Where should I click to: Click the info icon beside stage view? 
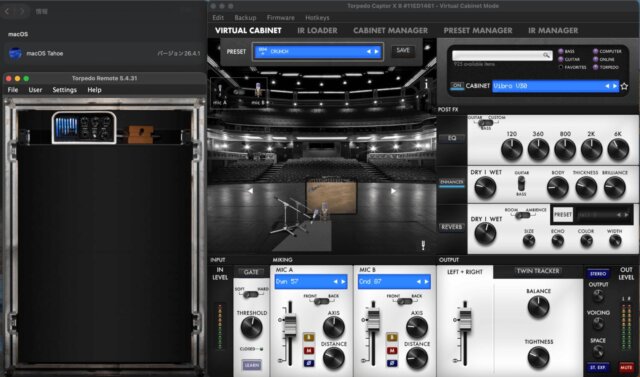tap(427, 84)
